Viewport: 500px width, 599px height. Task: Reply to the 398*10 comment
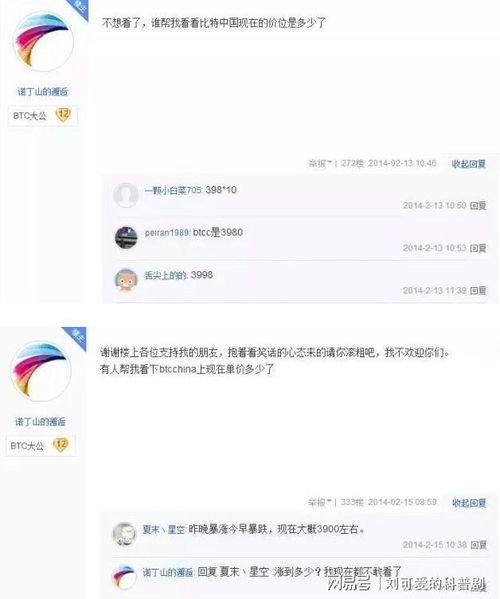(x=478, y=206)
